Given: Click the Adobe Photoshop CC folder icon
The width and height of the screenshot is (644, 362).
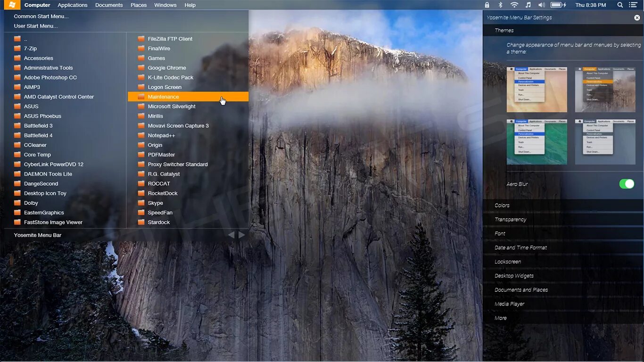Looking at the screenshot, I should point(17,77).
